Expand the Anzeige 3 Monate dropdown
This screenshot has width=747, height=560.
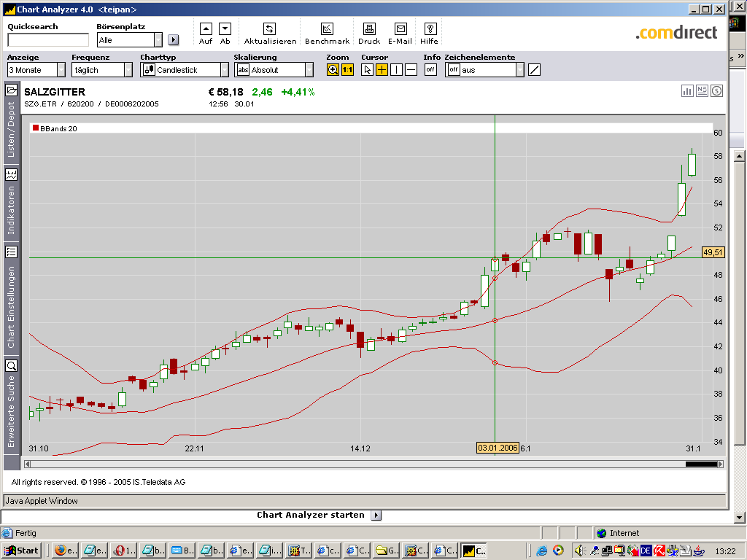tap(61, 70)
